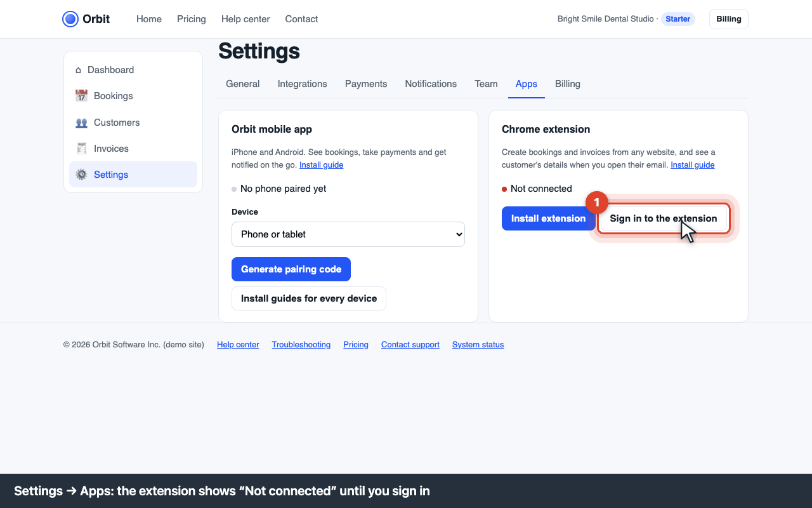Open Pricing in the top navigation
The height and width of the screenshot is (508, 812).
[192, 19]
